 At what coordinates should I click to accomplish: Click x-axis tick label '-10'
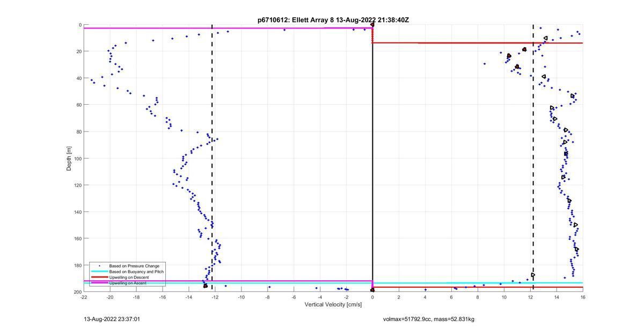click(241, 297)
